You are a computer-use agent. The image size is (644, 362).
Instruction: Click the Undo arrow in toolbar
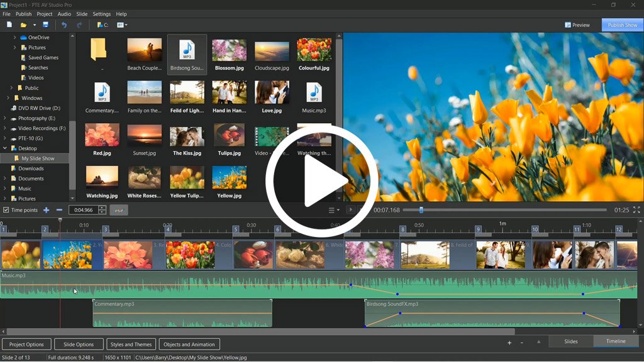pyautogui.click(x=64, y=25)
